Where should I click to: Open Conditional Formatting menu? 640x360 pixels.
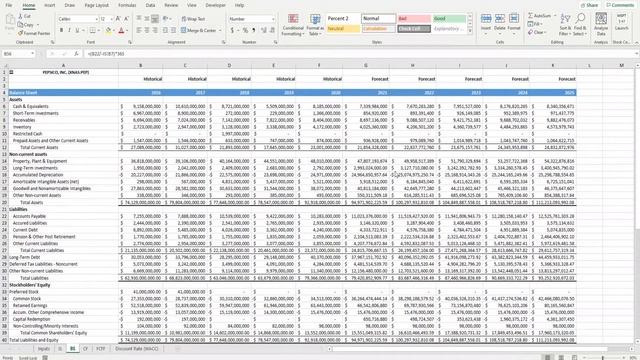coord(293,24)
